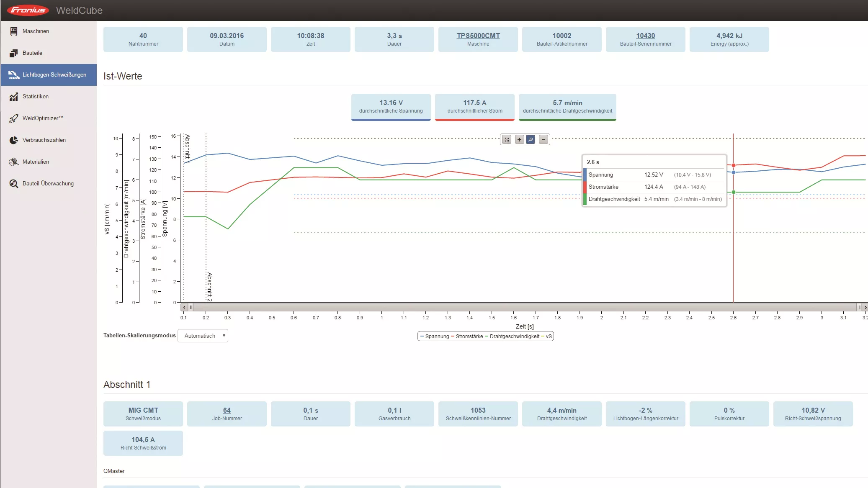Open the TPS5000CMT machine link
868x488 pixels.
(x=478, y=36)
